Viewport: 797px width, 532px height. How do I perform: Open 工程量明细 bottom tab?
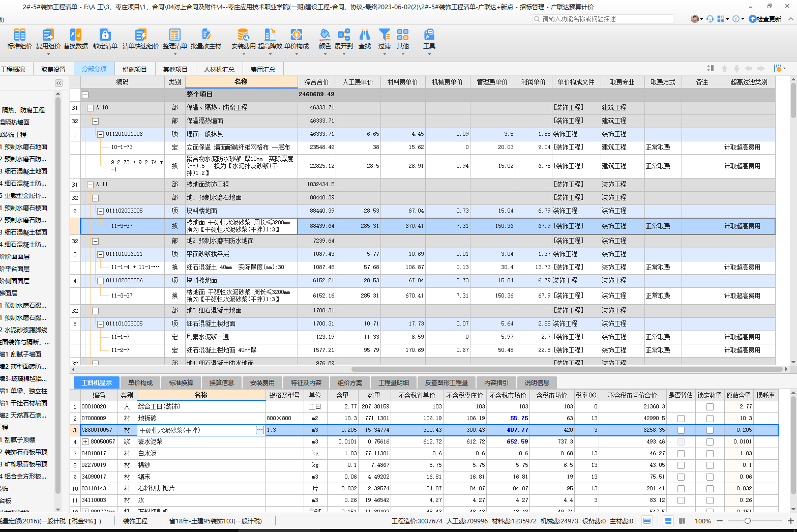pos(394,382)
